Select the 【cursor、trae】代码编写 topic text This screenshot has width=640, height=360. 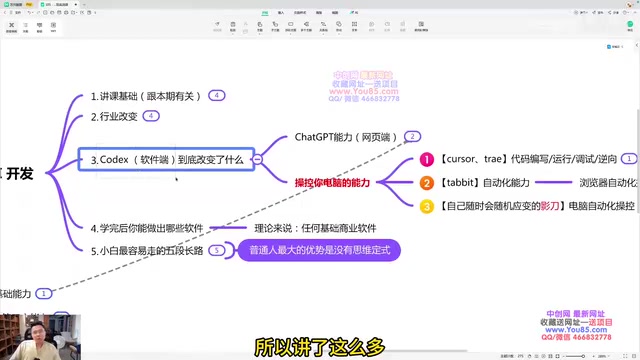(528, 159)
